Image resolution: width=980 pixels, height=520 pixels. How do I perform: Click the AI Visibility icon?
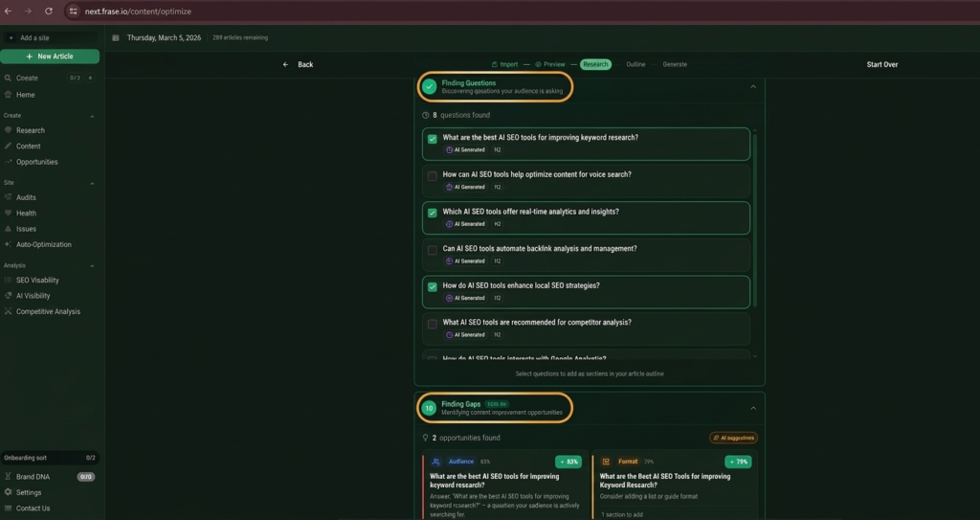pos(8,296)
